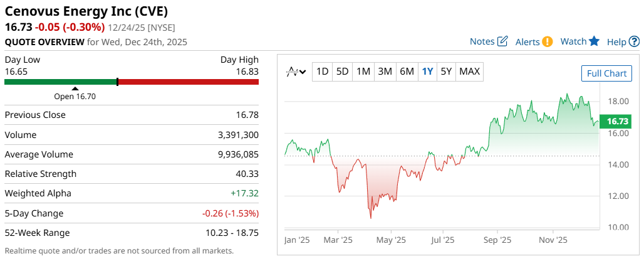
Task: Click the Watch star icon
Action: 594,41
